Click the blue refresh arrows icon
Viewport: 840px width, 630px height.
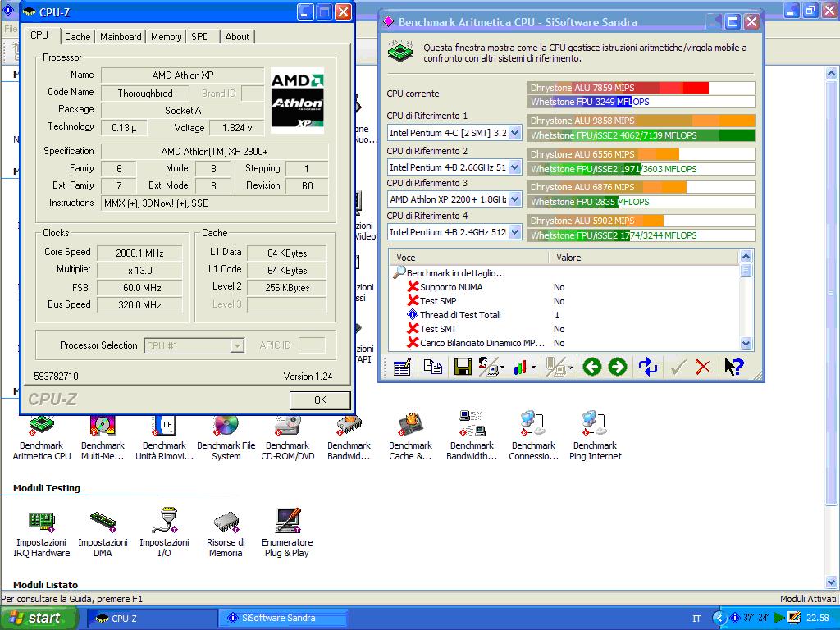pyautogui.click(x=648, y=367)
